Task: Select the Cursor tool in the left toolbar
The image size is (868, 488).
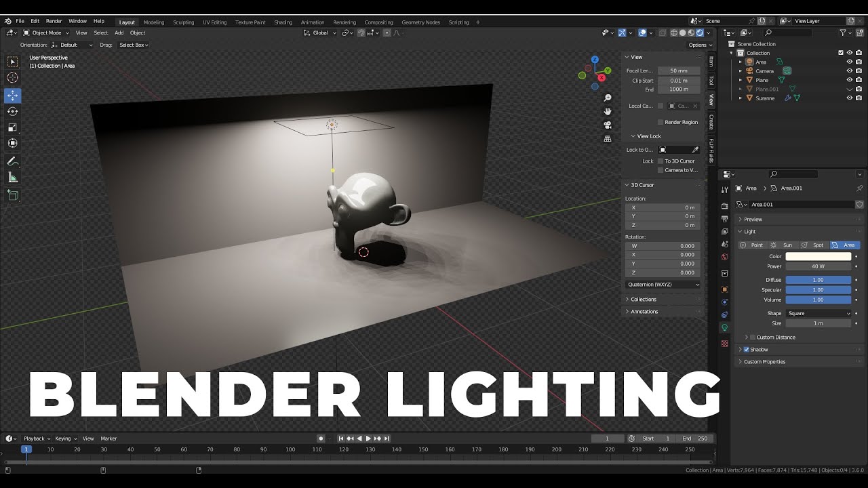Action: (13, 77)
